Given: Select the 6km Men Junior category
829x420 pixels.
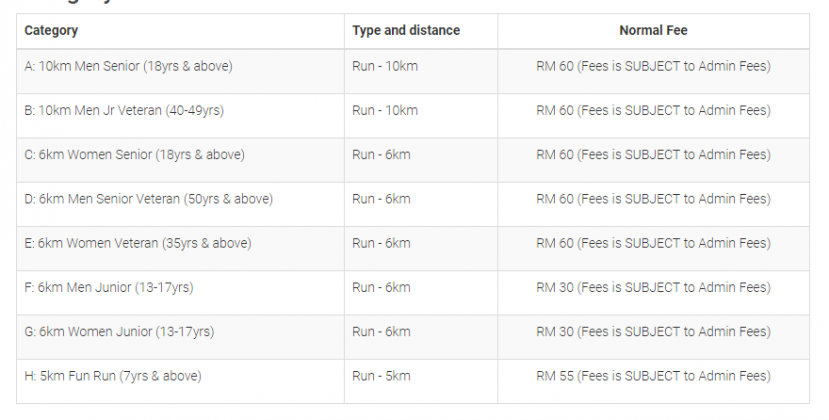Looking at the screenshot, I should [x=109, y=288].
